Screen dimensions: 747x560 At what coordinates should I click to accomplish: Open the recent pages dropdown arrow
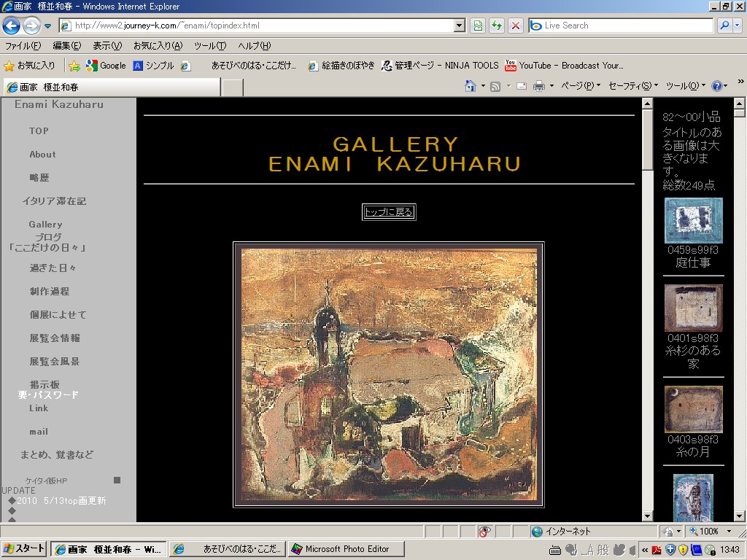47,26
